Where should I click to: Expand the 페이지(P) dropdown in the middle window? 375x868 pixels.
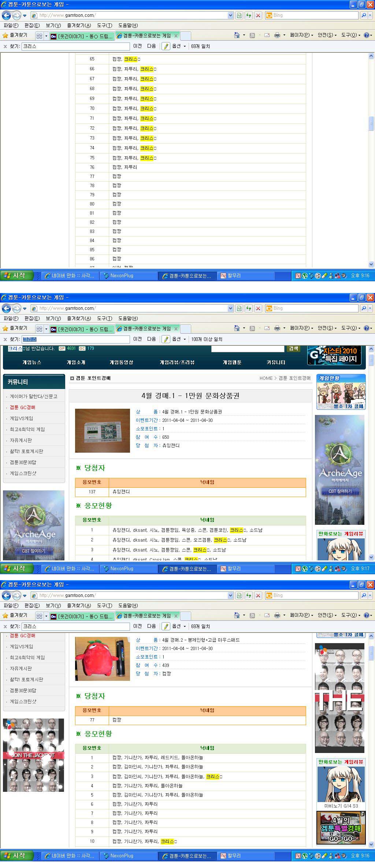click(x=301, y=328)
